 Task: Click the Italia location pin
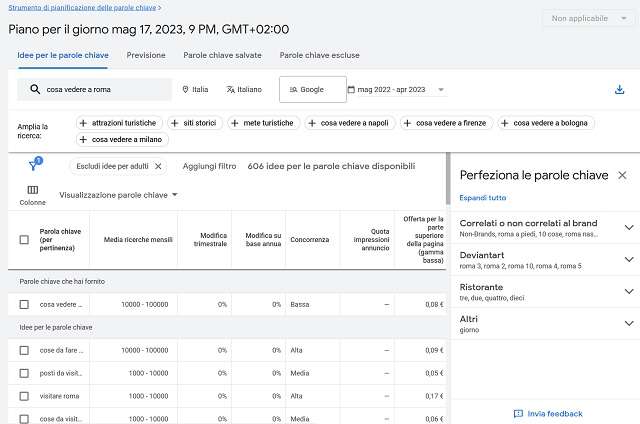coord(186,90)
